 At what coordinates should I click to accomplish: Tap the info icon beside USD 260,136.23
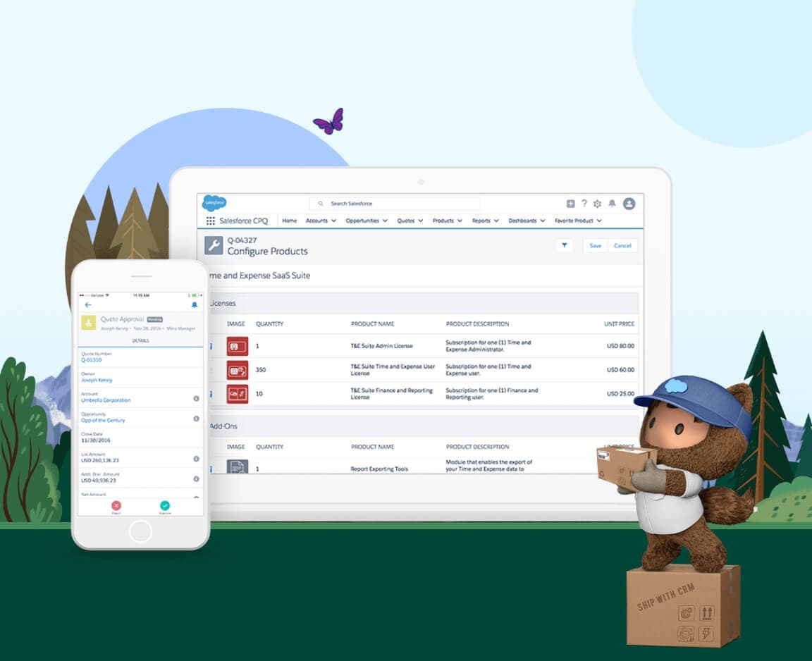196,459
